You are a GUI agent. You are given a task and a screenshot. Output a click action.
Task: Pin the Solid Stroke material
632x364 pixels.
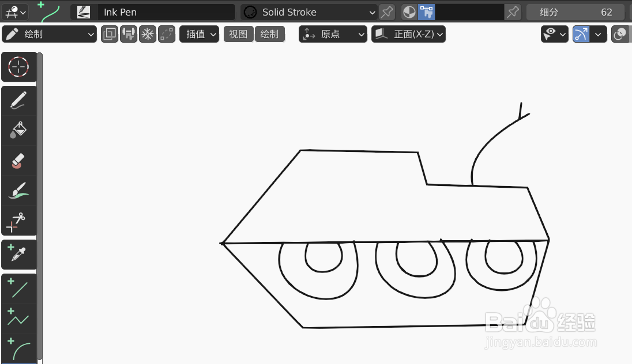point(387,12)
